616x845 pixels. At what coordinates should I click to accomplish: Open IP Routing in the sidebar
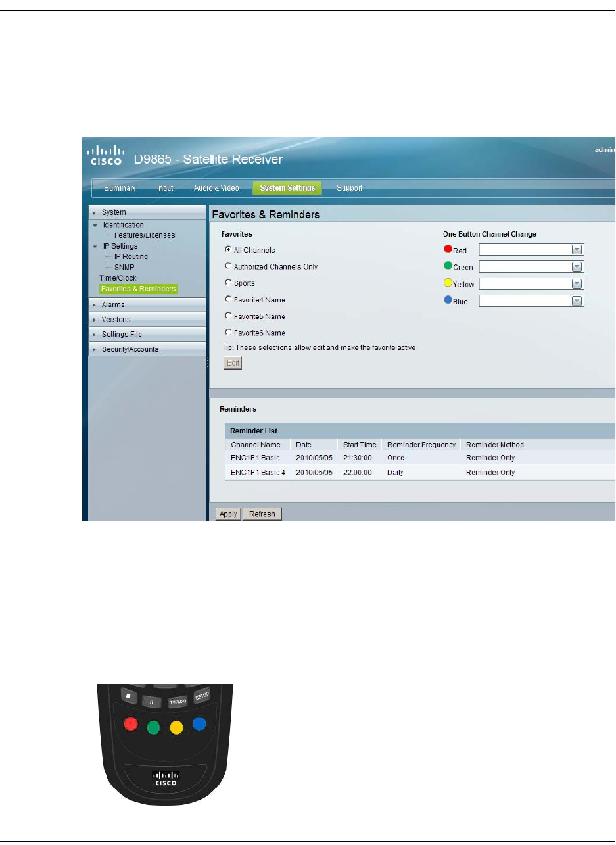point(131,256)
